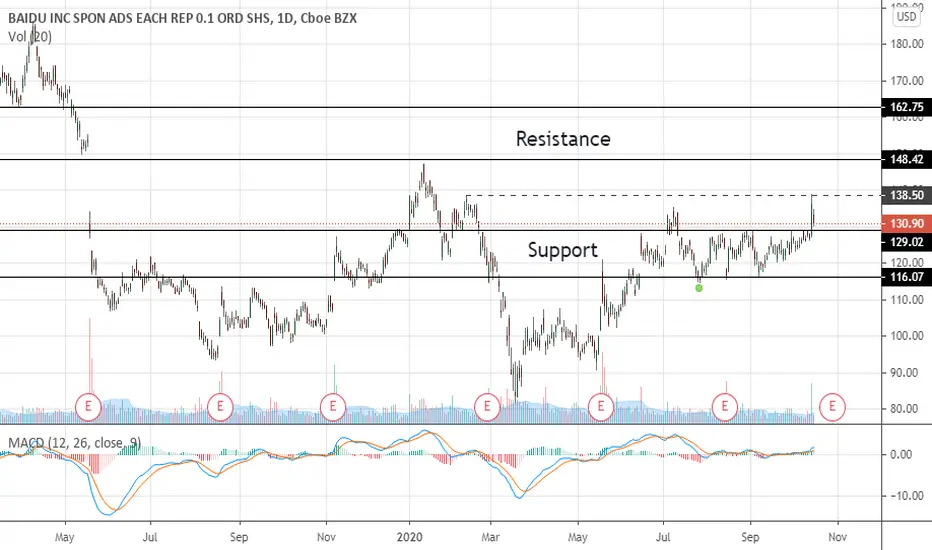Image resolution: width=932 pixels, height=550 pixels.
Task: Select the BAIDU INC SPON ADS chart title
Action: pos(182,18)
